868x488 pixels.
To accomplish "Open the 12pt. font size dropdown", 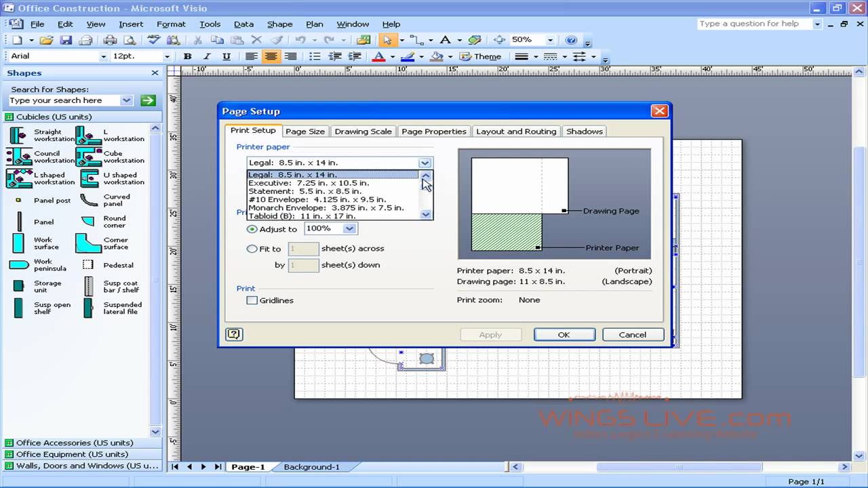I will tap(167, 56).
